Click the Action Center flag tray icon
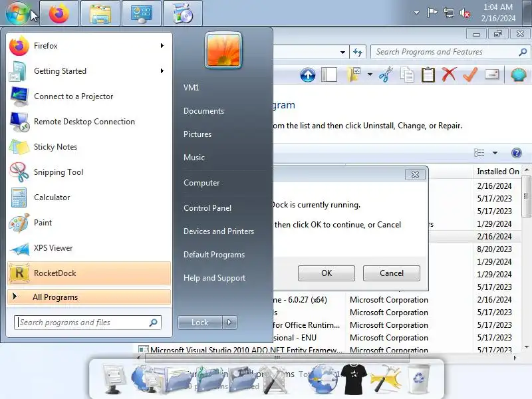 [432, 13]
